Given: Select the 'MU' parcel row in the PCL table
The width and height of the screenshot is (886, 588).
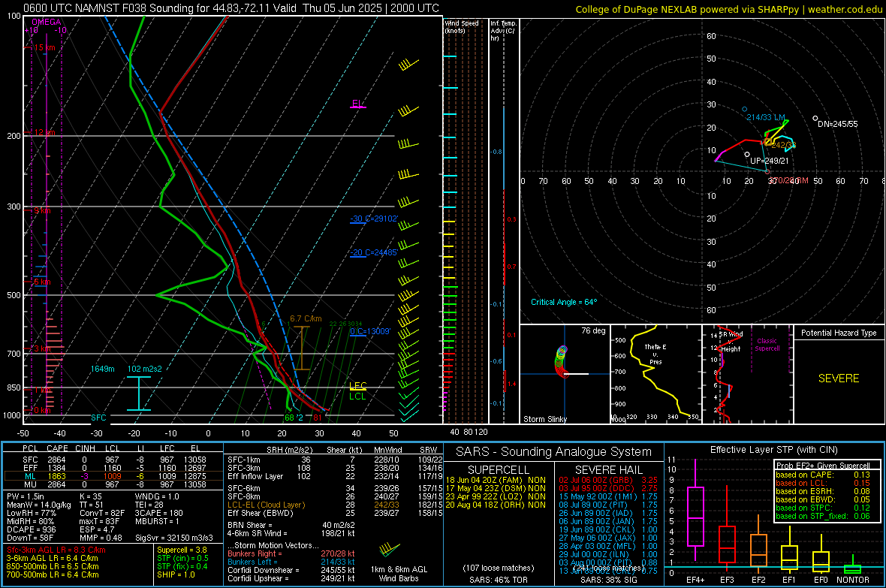Looking at the screenshot, I should (113, 484).
